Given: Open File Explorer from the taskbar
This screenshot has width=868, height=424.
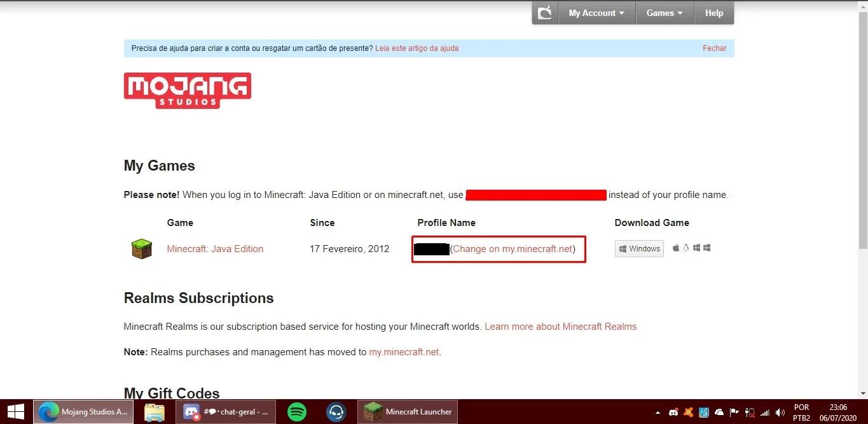Looking at the screenshot, I should (154, 412).
